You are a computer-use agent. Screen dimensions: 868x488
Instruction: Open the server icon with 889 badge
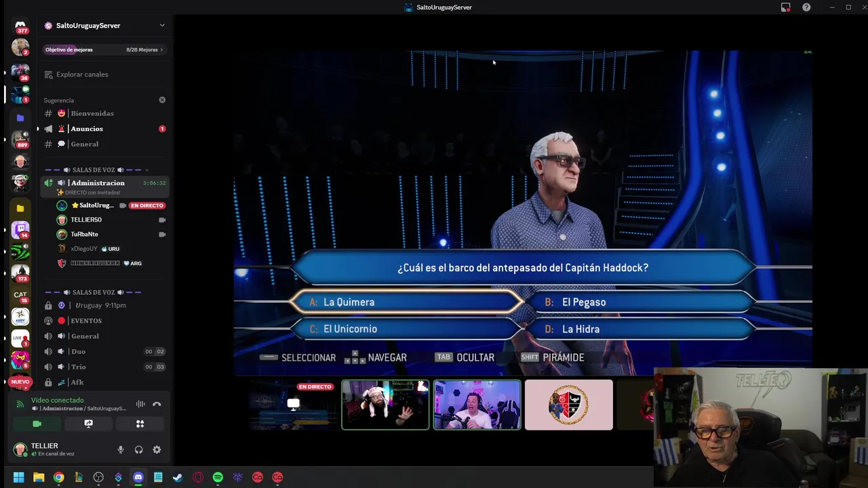coord(20,139)
